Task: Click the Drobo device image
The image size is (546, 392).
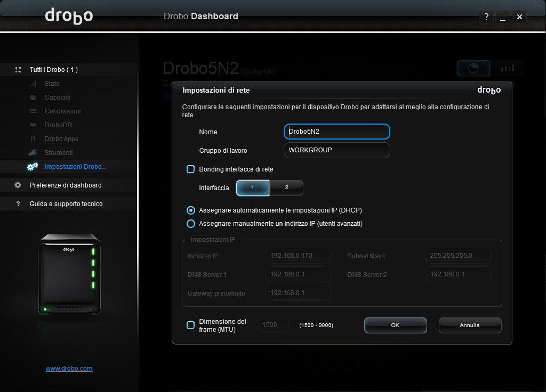Action: pyautogui.click(x=69, y=274)
